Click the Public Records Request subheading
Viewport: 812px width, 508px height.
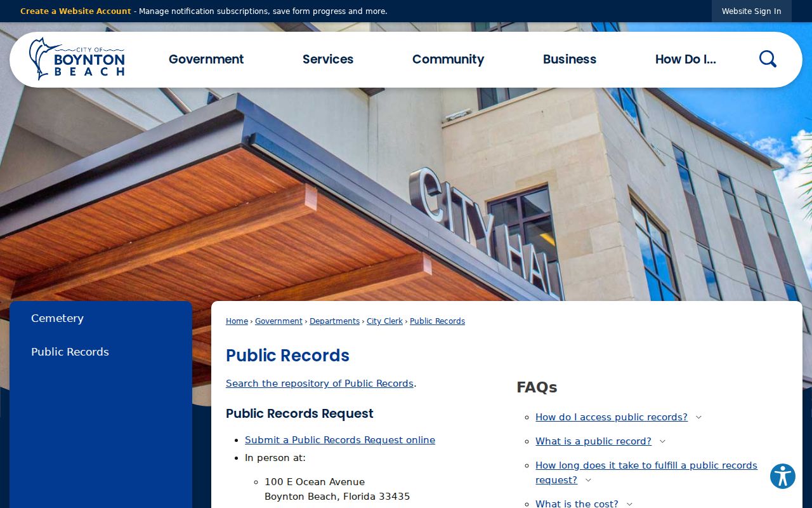pos(299,413)
